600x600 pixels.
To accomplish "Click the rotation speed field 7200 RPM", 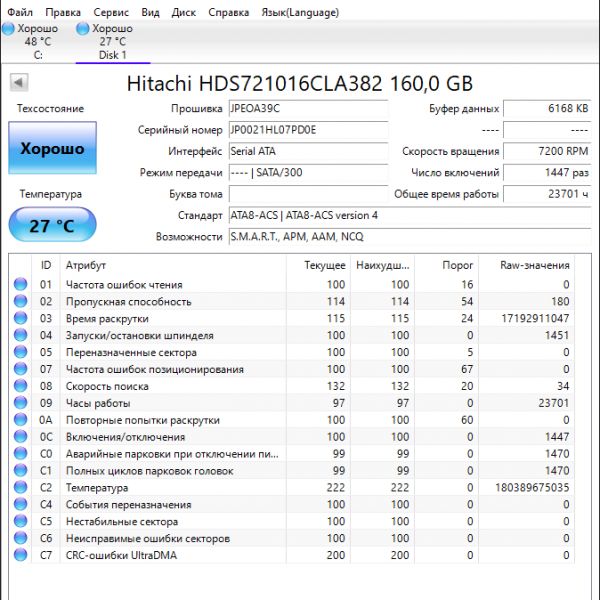I will coord(547,152).
